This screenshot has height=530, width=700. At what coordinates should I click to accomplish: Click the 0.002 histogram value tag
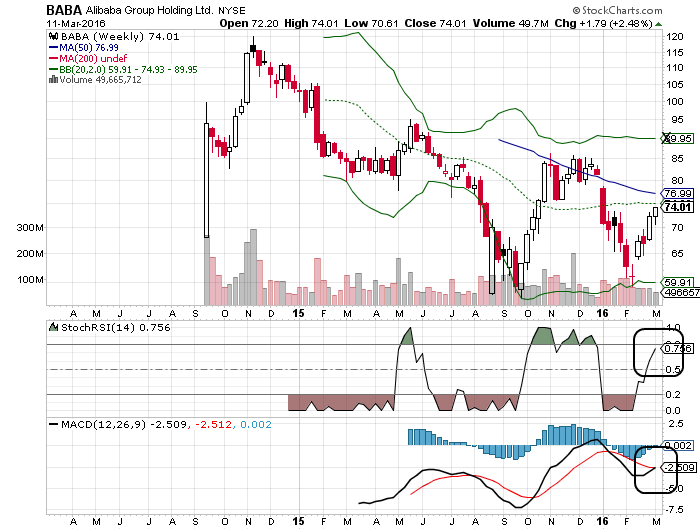679,446
